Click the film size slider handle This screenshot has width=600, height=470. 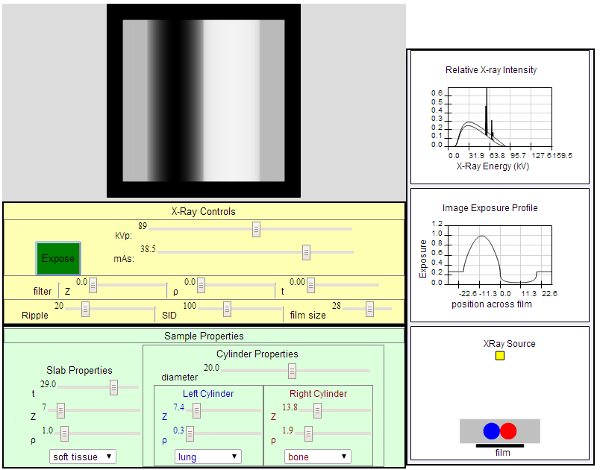pyautogui.click(x=370, y=309)
